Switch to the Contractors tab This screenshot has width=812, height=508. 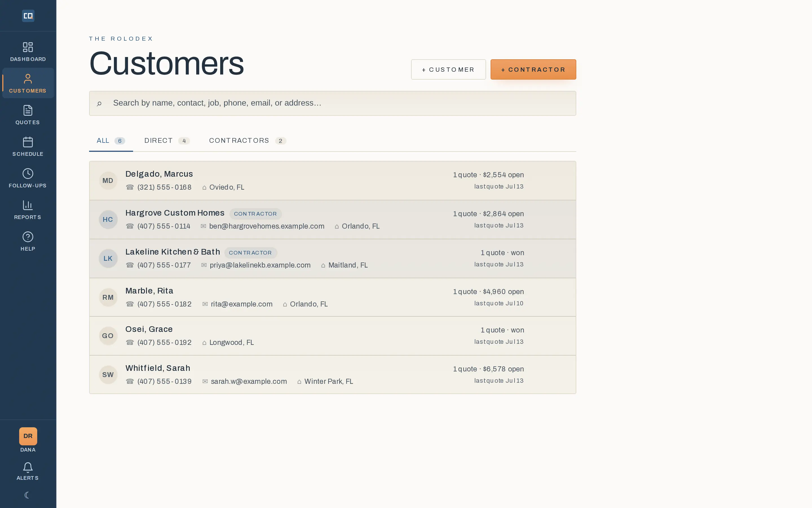coord(248,141)
